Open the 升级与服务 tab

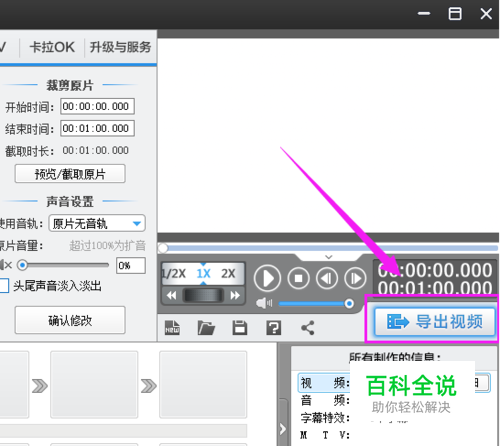coord(120,47)
